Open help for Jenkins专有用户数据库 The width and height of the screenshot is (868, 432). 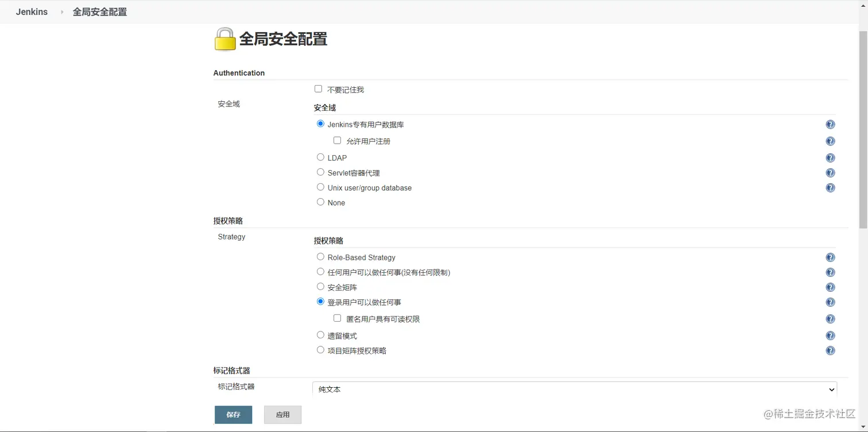click(x=830, y=125)
